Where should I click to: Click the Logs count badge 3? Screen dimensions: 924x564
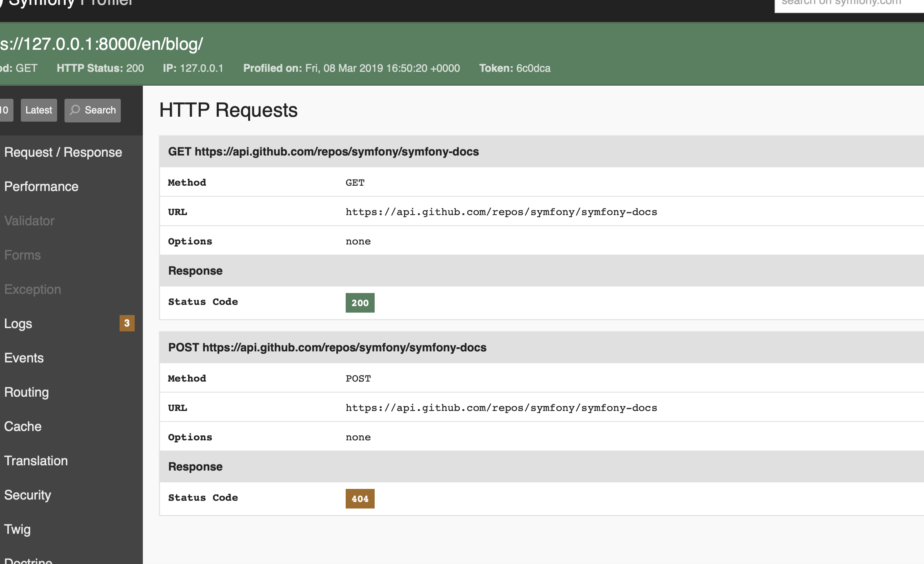pos(127,323)
